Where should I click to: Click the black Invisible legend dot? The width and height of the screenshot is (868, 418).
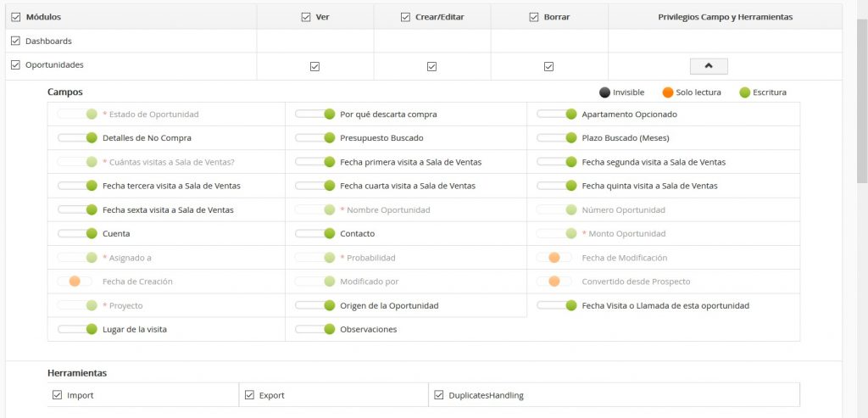604,92
